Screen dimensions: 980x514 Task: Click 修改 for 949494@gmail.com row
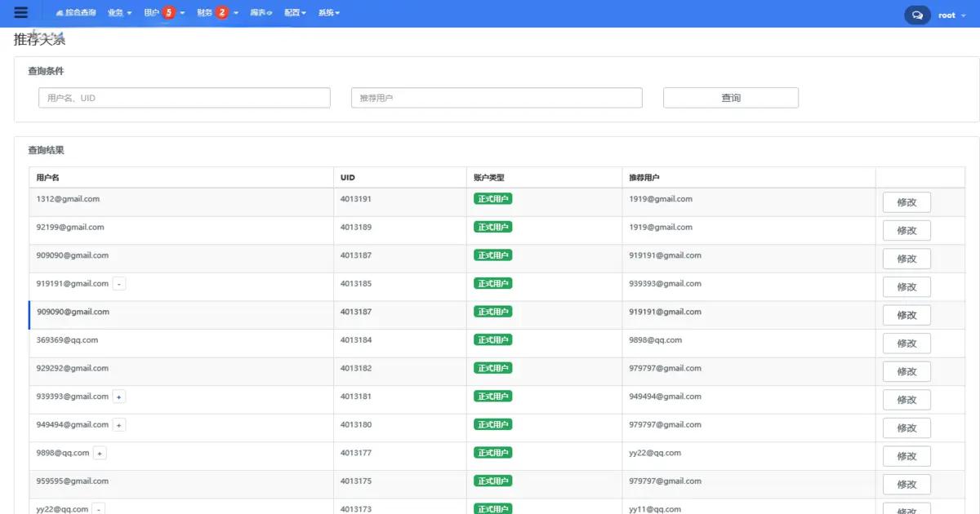tap(906, 428)
